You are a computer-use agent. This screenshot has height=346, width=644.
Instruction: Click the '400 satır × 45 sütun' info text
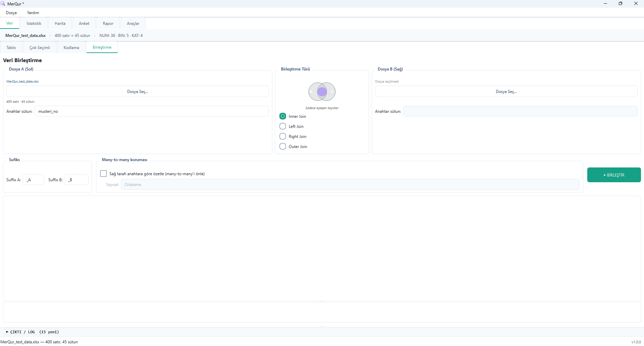pyautogui.click(x=73, y=36)
